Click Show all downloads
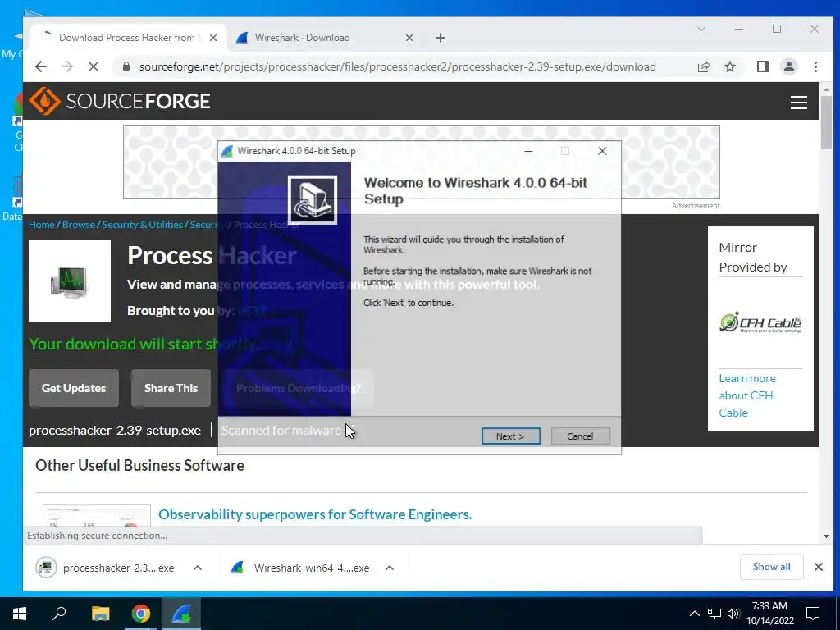840x630 pixels. click(771, 567)
